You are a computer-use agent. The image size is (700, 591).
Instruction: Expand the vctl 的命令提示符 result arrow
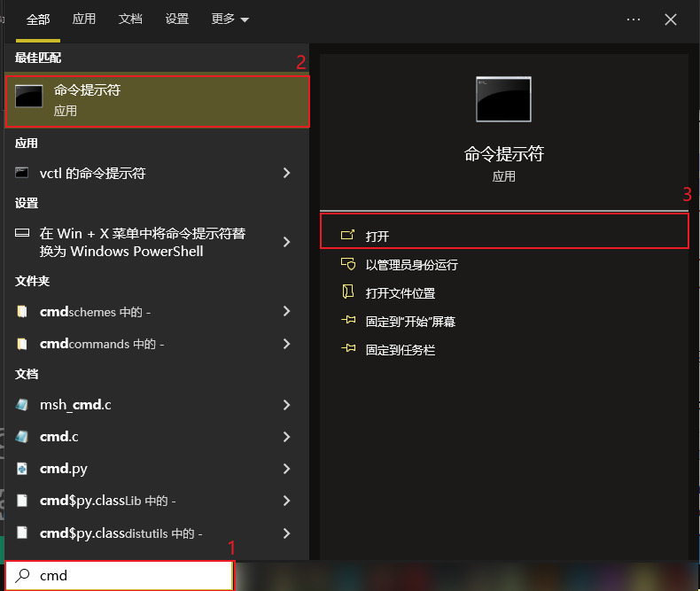(286, 174)
